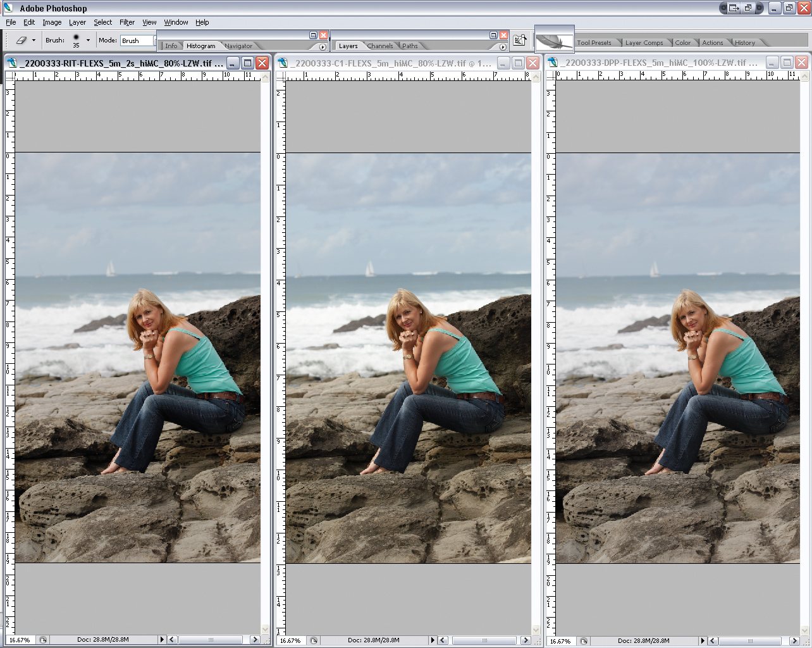Click scroll-left arrow in DPP-FLEXS window
The width and height of the screenshot is (812, 648).
tap(713, 640)
